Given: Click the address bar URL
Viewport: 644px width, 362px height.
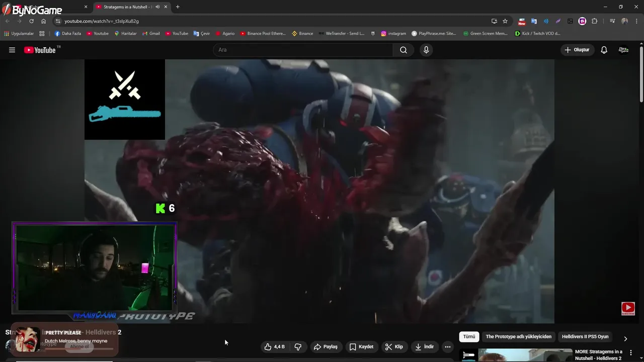Looking at the screenshot, I should [x=102, y=21].
